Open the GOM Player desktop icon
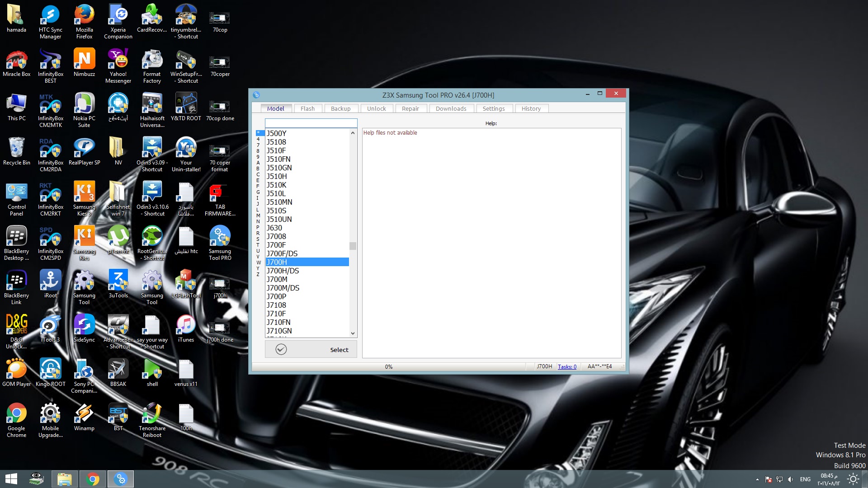 click(17, 373)
